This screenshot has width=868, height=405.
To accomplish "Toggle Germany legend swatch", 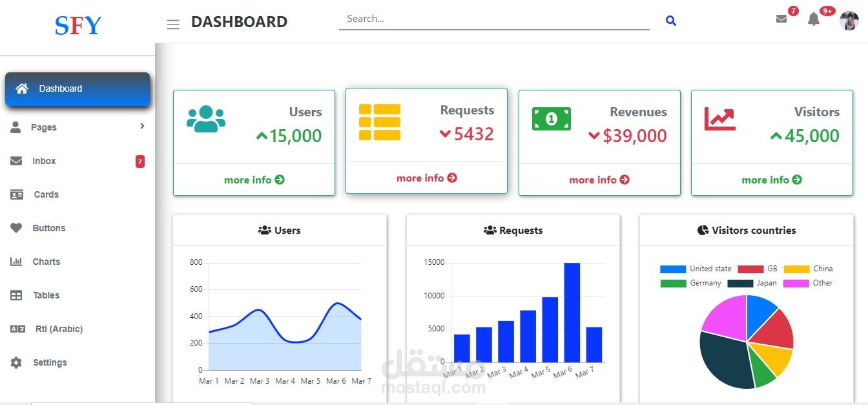I will [x=673, y=283].
